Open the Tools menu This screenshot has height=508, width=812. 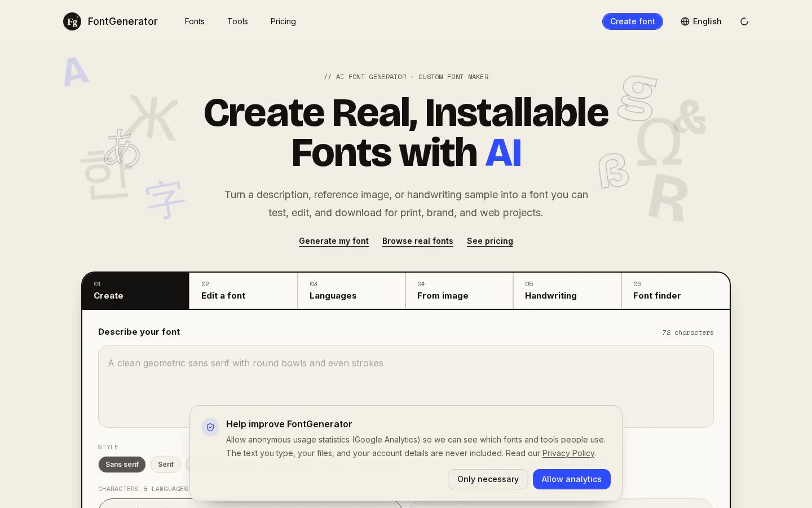tap(237, 21)
